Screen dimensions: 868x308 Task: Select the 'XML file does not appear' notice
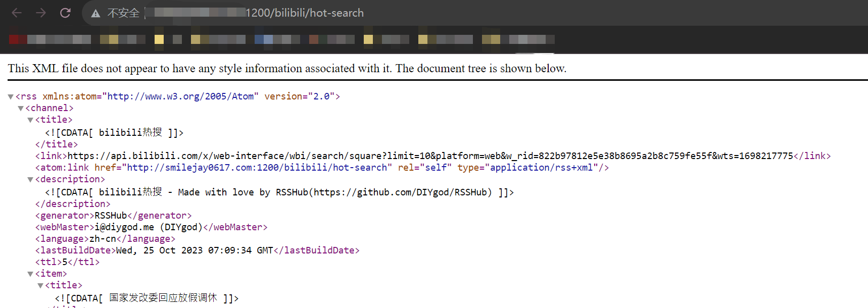[287, 68]
